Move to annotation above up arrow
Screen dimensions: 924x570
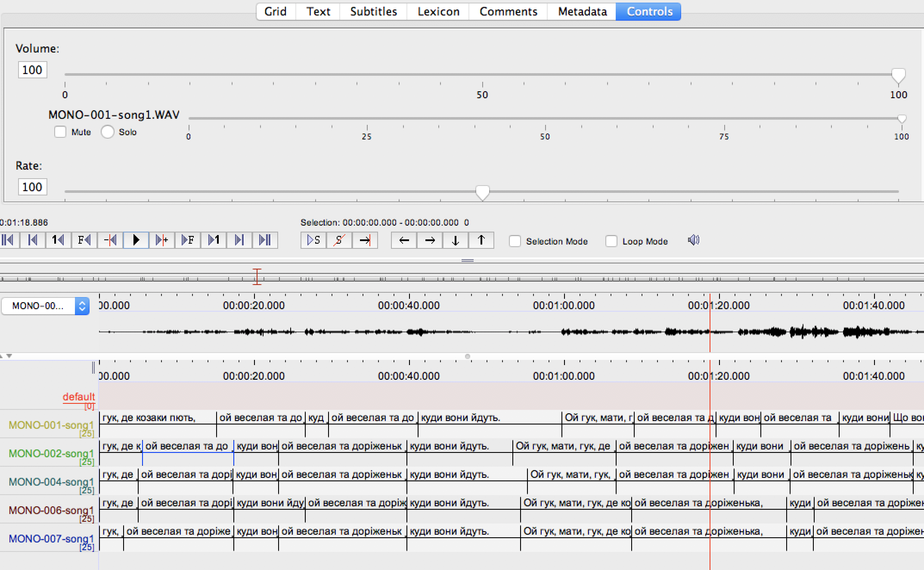pyautogui.click(x=481, y=240)
